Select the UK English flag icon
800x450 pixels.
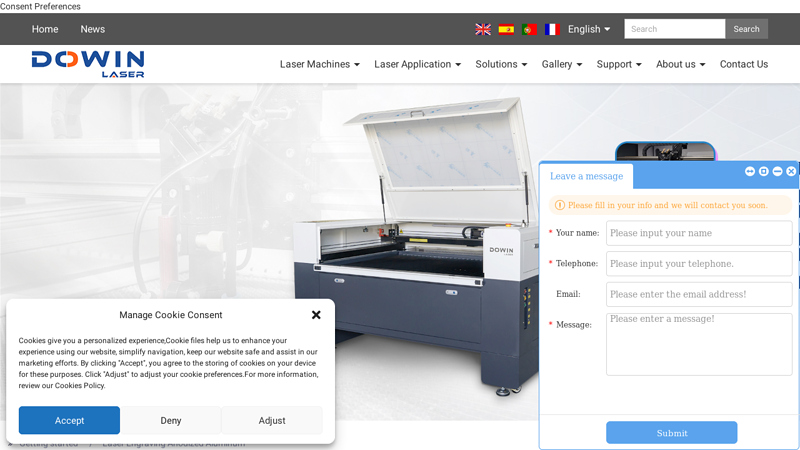(483, 29)
